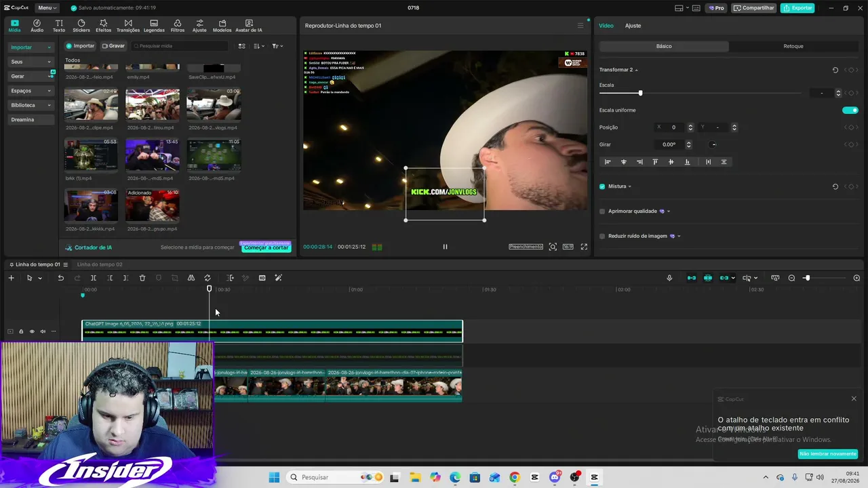Align selected clip to the bottom
868x488 pixels.
687,162
